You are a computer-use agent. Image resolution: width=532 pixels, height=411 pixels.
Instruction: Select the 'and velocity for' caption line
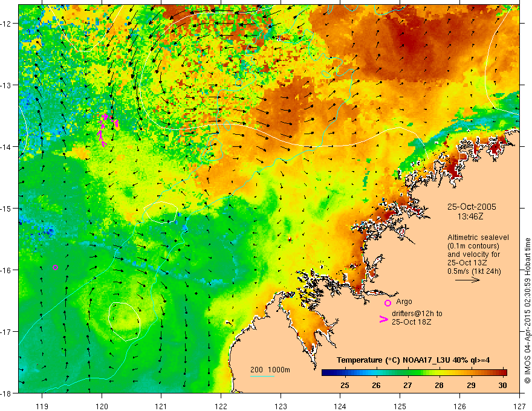coord(473,254)
